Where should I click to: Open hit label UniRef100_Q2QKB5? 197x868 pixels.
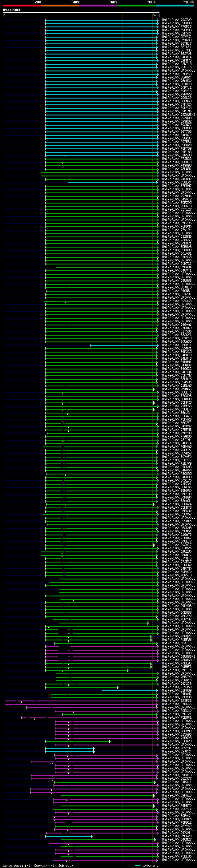177,138
